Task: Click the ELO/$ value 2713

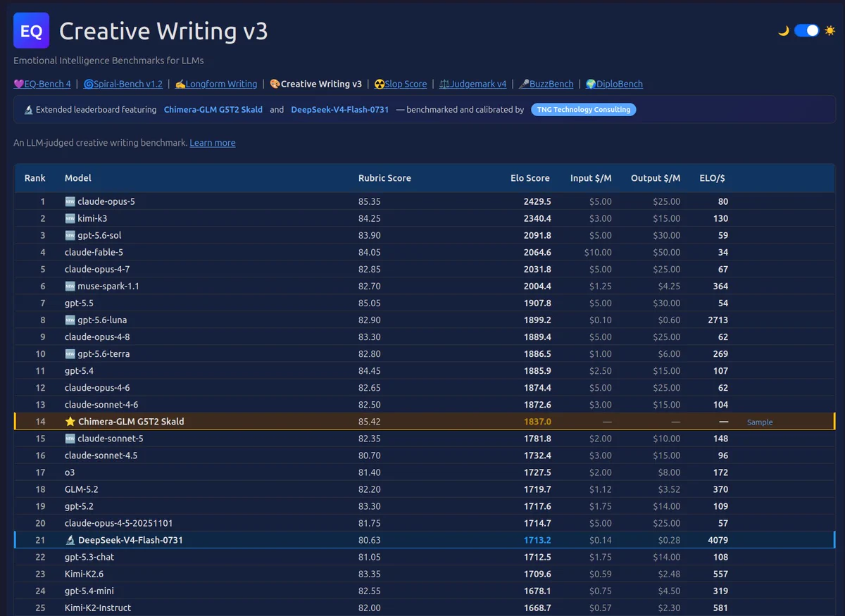Action: (x=718, y=320)
